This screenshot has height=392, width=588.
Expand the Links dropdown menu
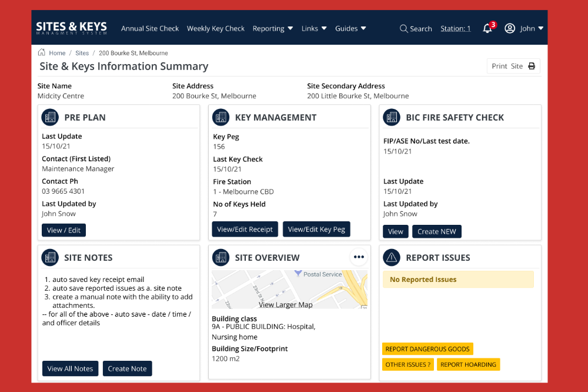point(314,28)
